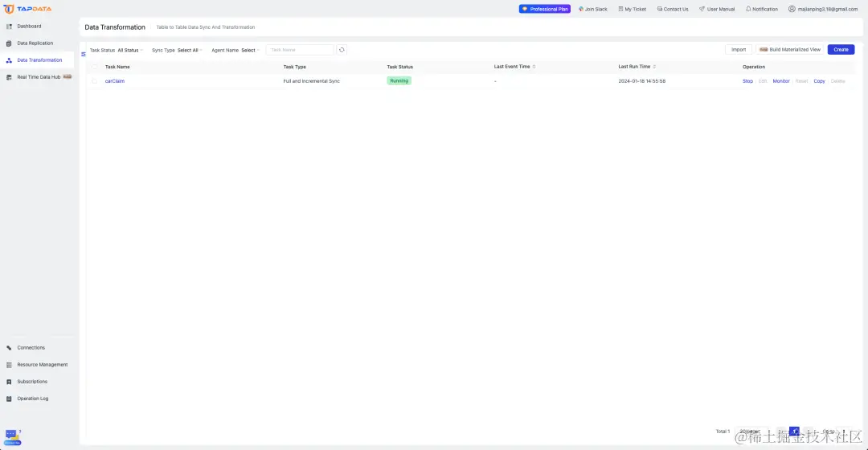Image resolution: width=868 pixels, height=450 pixels.
Task: Click the Task Type column header
Action: (x=294, y=67)
